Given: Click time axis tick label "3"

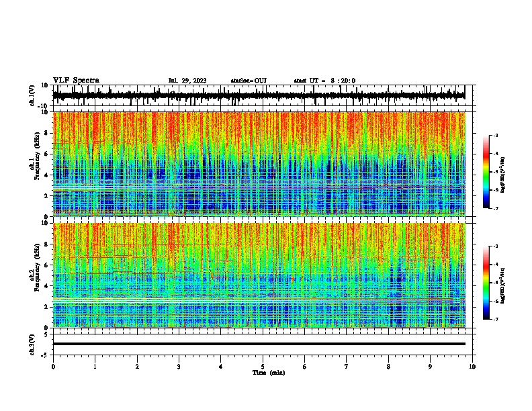Looking at the screenshot, I should click(179, 367).
